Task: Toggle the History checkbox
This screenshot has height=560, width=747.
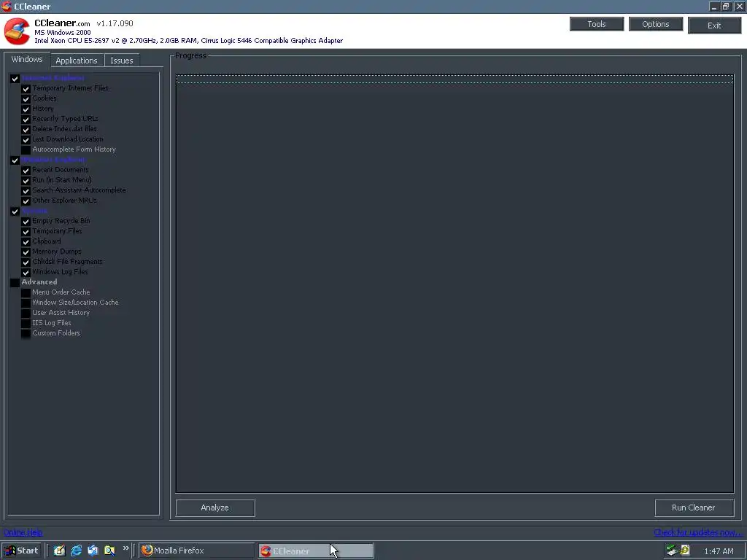Action: click(x=26, y=109)
